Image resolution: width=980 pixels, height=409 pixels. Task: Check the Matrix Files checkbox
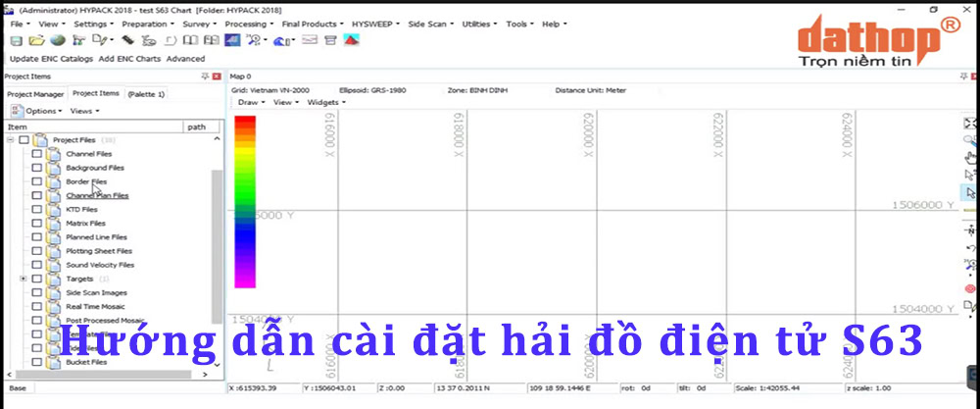(x=37, y=224)
